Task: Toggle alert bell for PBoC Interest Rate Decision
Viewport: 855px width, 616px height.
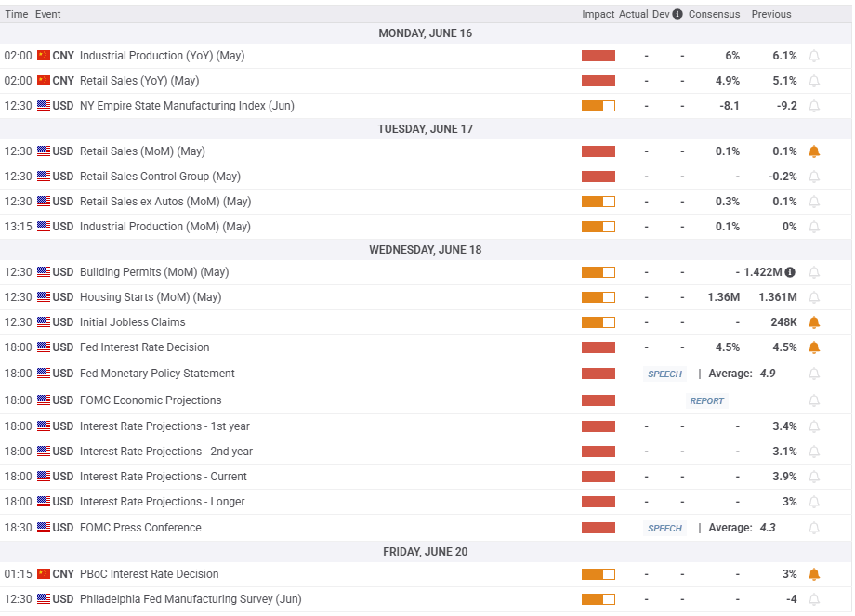Action: [814, 574]
